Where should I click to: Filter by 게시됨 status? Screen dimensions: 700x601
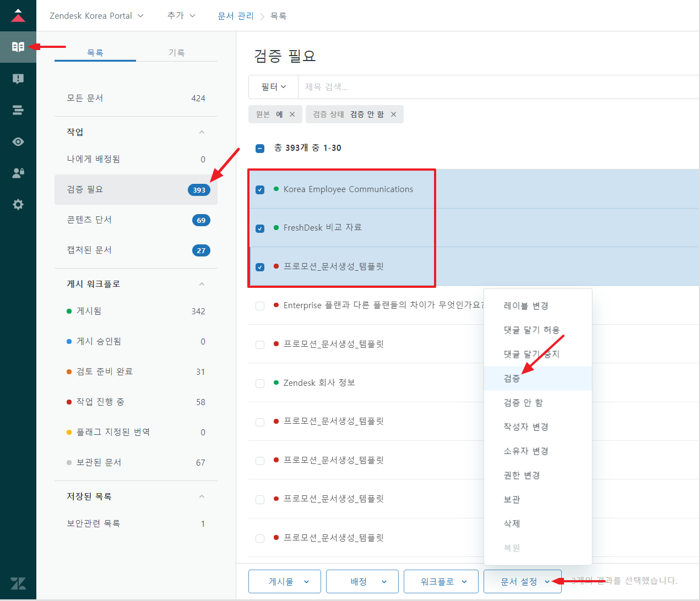[x=136, y=311]
